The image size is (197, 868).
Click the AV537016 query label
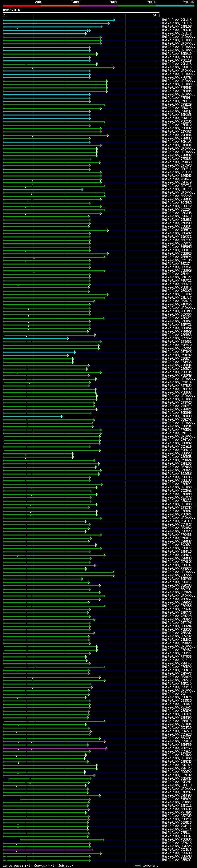pyautogui.click(x=11, y=10)
